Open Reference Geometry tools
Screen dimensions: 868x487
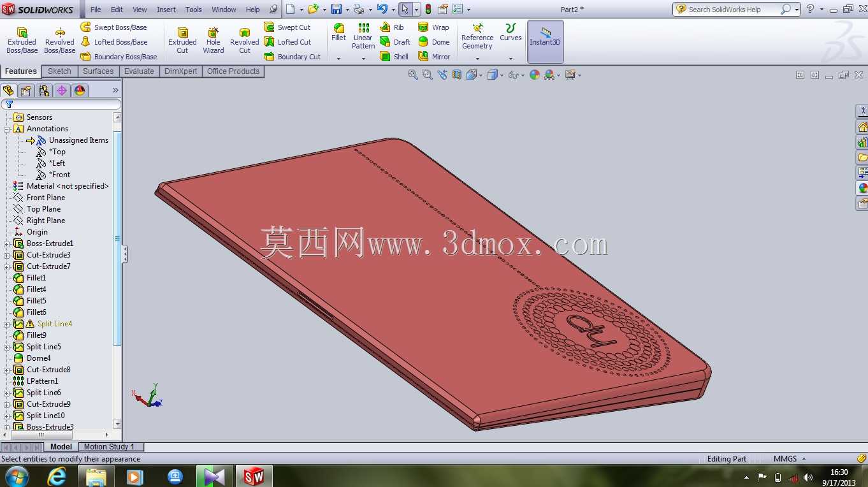[477, 36]
